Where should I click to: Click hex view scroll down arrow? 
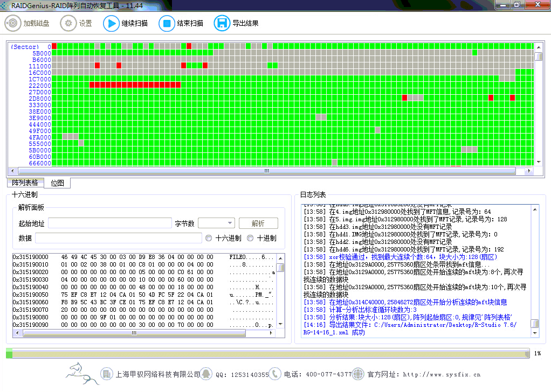tap(280, 324)
